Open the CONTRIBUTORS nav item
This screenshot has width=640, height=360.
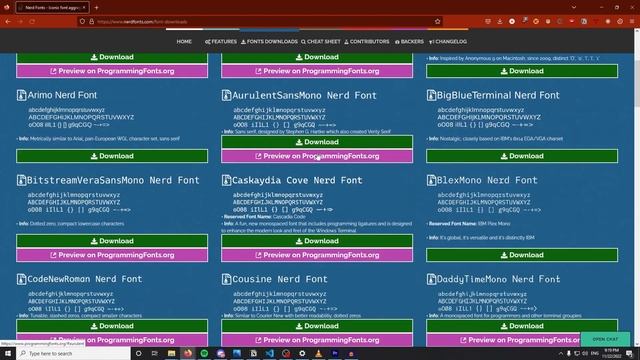(367, 42)
